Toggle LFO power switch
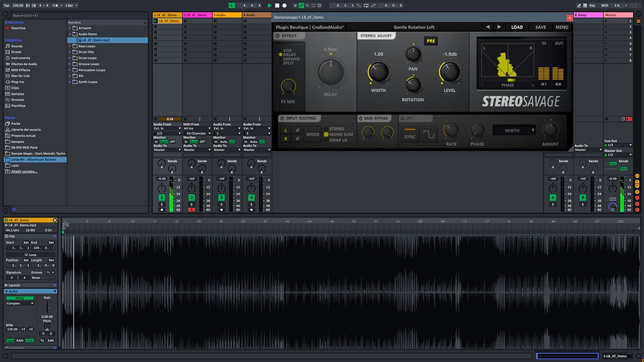The height and width of the screenshot is (362, 644). click(x=403, y=118)
